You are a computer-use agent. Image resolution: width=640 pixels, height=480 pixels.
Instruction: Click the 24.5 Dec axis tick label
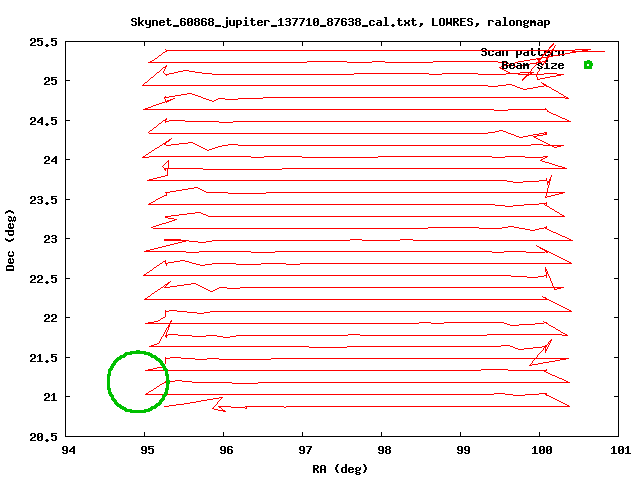click(x=43, y=121)
